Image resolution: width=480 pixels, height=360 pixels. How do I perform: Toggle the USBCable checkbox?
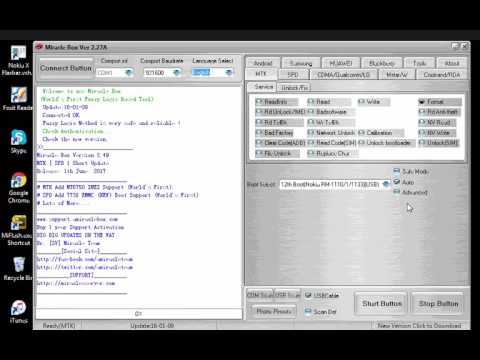[308, 295]
